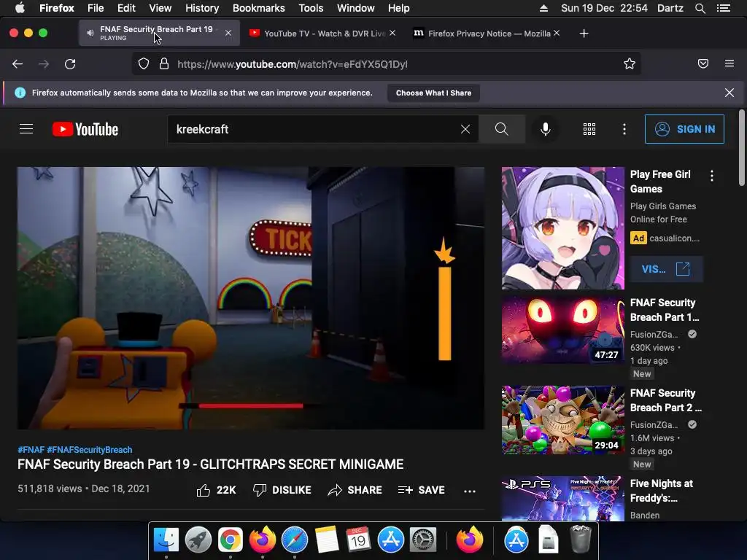Switch to YouTube TV tab
747x560 pixels.
coord(324,34)
